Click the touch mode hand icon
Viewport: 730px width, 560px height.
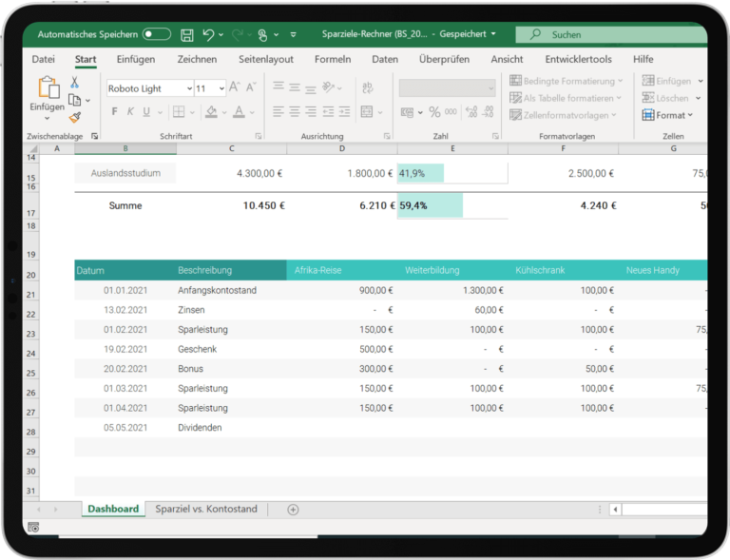262,35
